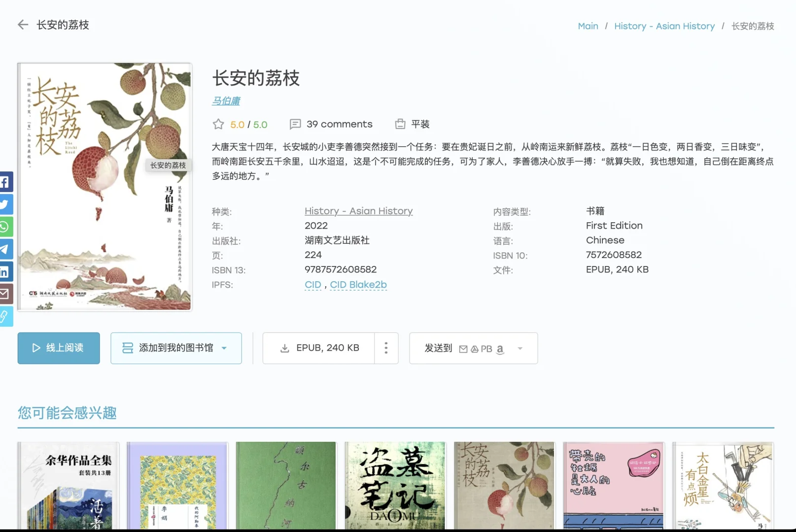Share the book via WhatsApp
The height and width of the screenshot is (532, 796).
[x=5, y=227]
